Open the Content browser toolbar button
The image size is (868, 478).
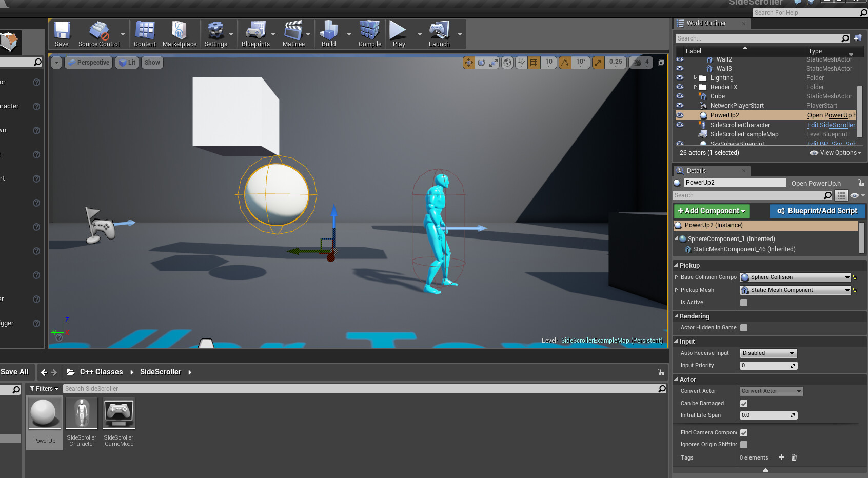pos(145,34)
